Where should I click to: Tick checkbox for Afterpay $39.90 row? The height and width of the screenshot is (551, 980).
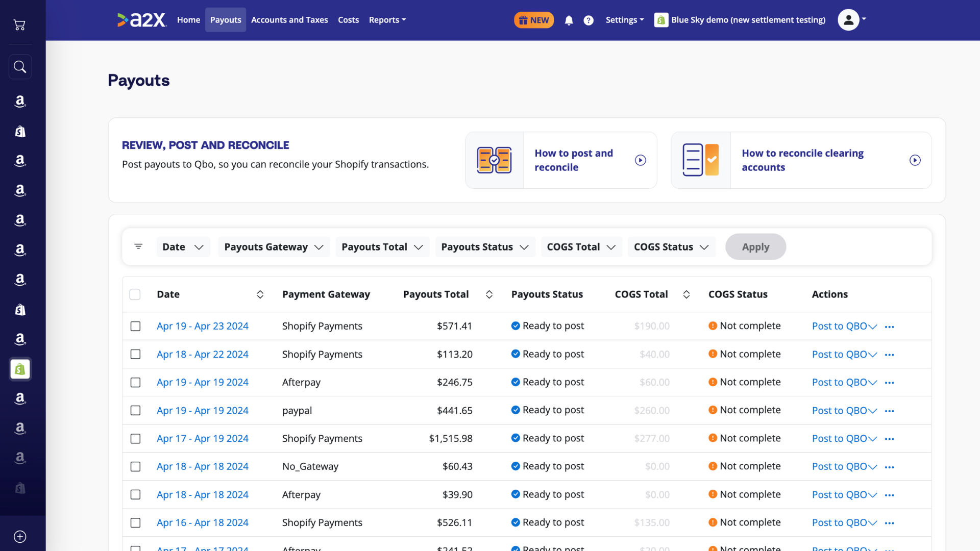click(135, 494)
